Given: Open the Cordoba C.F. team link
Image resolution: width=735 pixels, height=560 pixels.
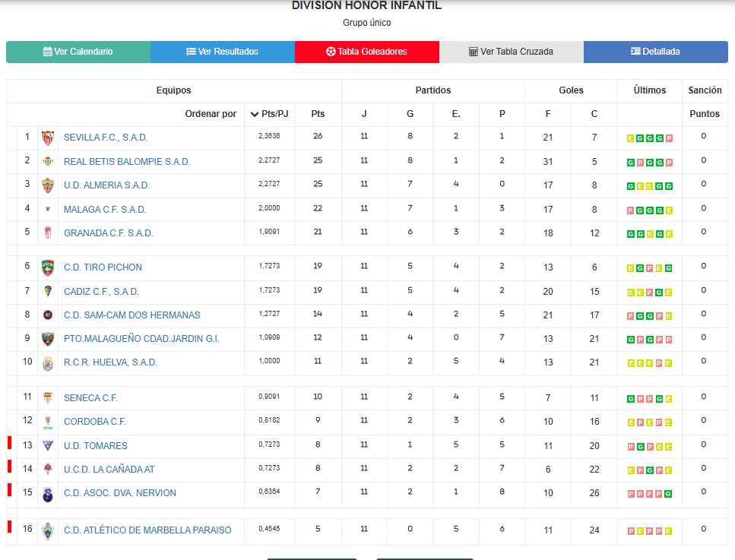Looking at the screenshot, I should (x=95, y=421).
